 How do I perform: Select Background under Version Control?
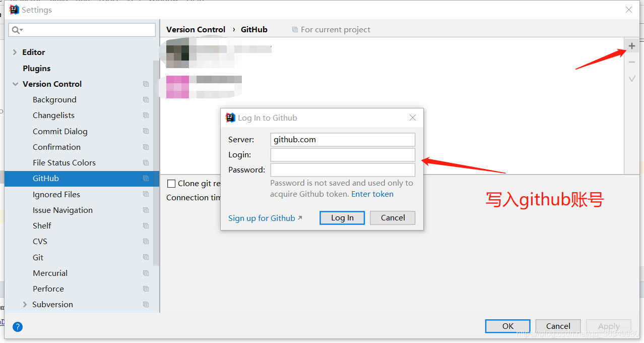54,100
